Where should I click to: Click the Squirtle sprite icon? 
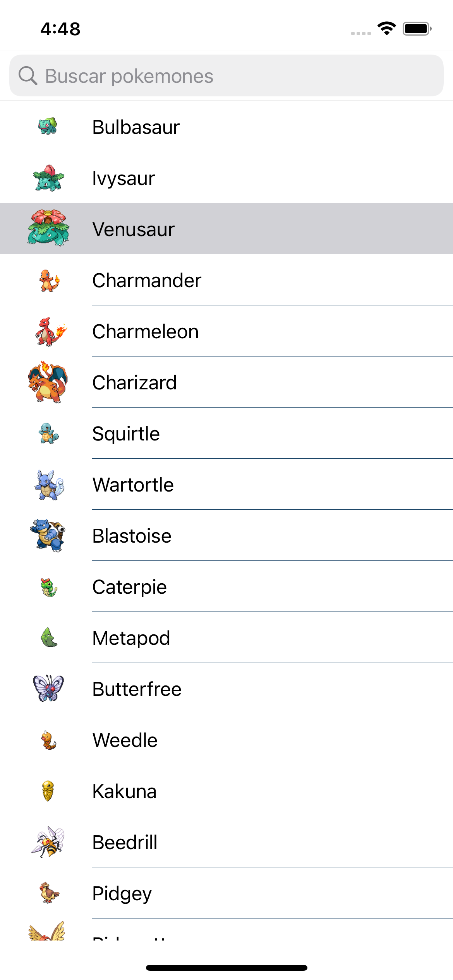coord(47,433)
